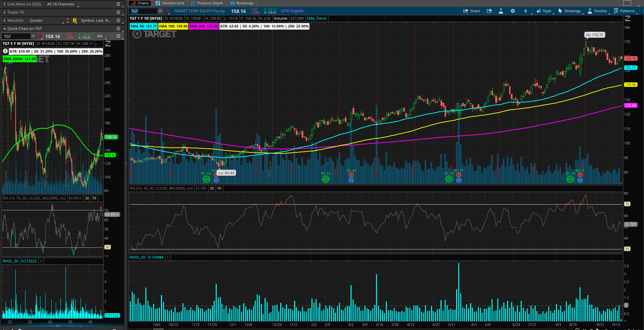Click the quick chart TGT symbol input field
The width and height of the screenshot is (644, 330).
[16, 36]
